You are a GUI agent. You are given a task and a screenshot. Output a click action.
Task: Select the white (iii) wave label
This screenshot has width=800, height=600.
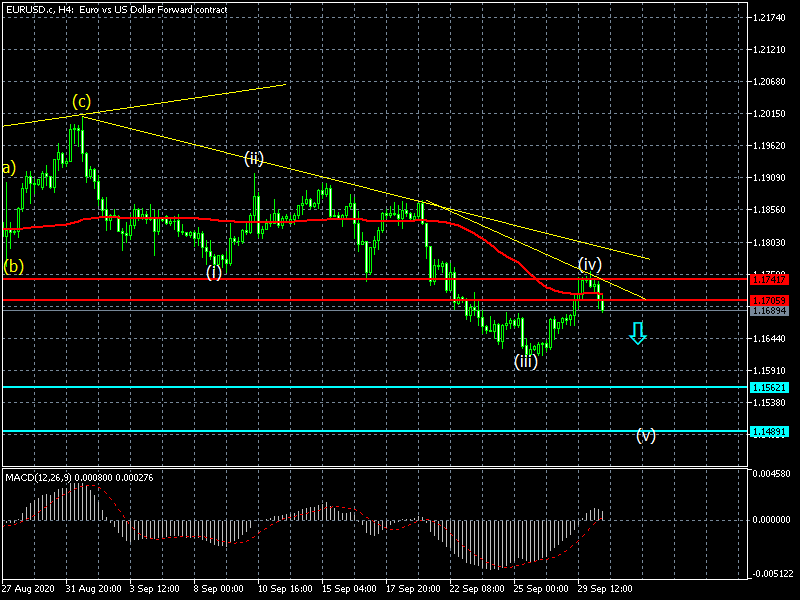coord(526,361)
